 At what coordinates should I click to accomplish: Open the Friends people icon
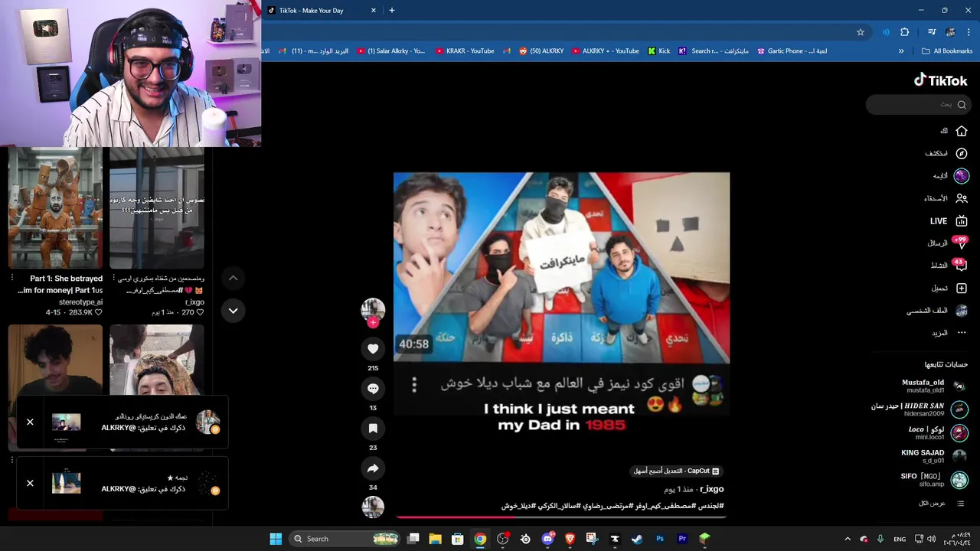pyautogui.click(x=961, y=198)
